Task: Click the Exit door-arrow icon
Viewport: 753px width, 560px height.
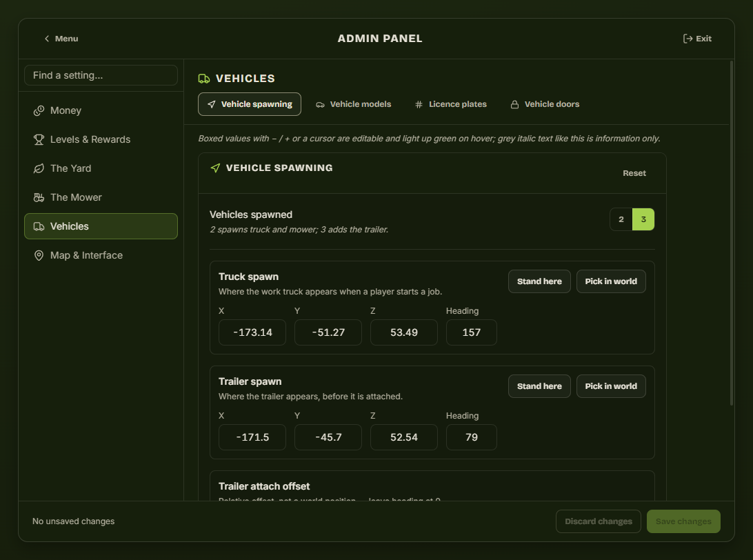Action: (x=687, y=39)
